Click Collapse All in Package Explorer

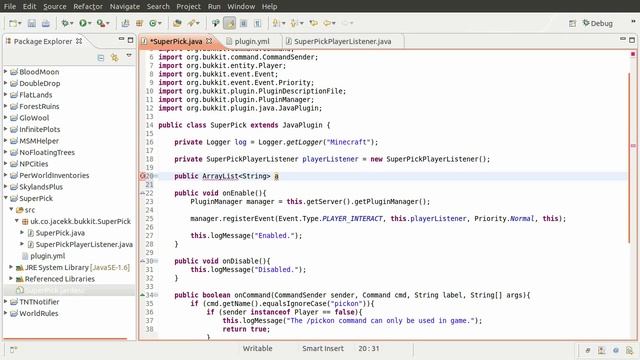click(x=101, y=58)
